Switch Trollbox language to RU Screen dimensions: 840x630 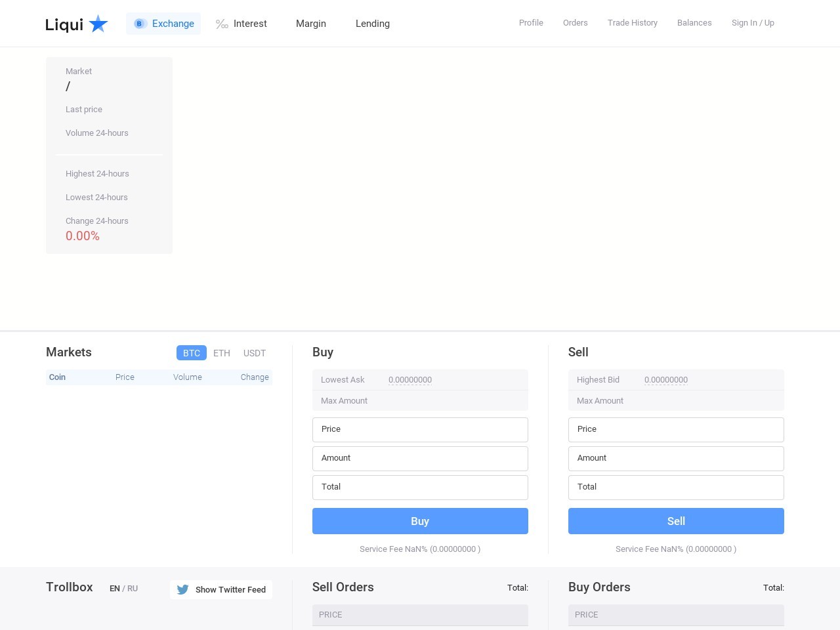[x=133, y=589]
